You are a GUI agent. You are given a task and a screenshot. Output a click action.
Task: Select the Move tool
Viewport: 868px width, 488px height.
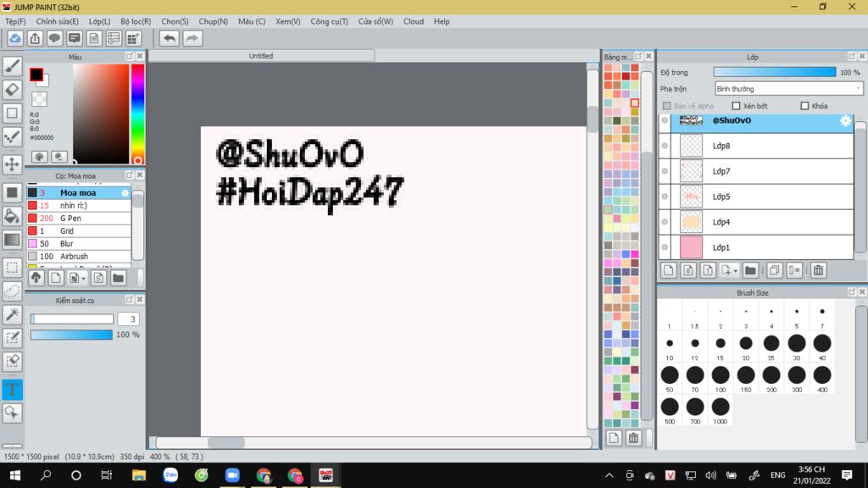(12, 164)
